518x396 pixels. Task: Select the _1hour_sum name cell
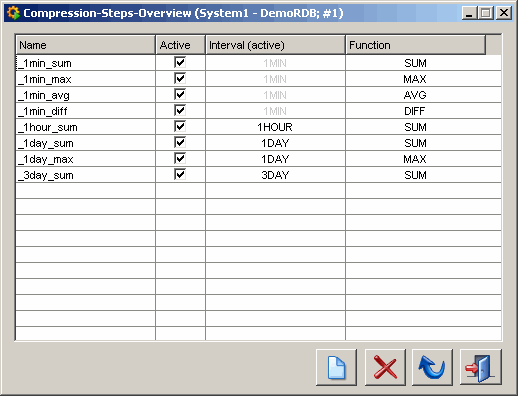tap(86, 127)
